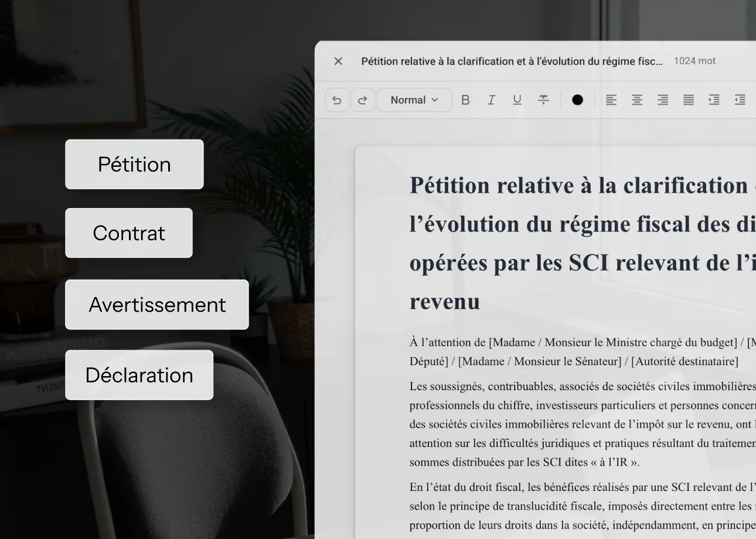The width and height of the screenshot is (756, 539).
Task: Click the heading word "revenu"
Action: point(445,302)
